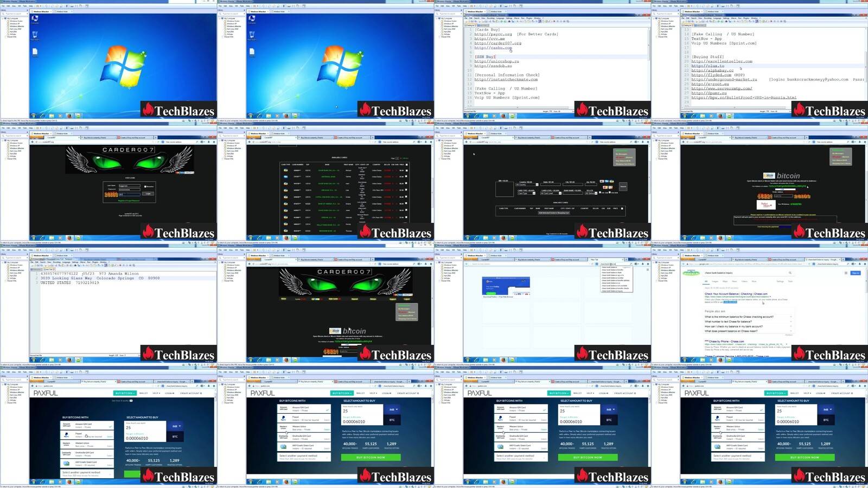The width and height of the screenshot is (868, 488).
Task: Click CREATE ACCOUNT link in first Paxful frame
Action: [190, 393]
